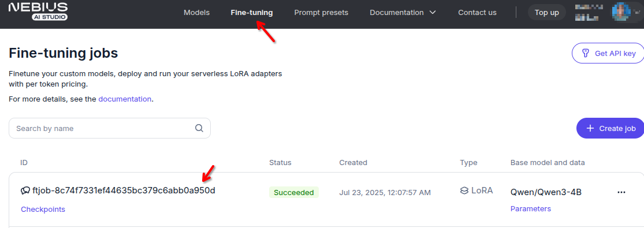Click the search magnifier icon
The width and height of the screenshot is (644, 228).
pyautogui.click(x=199, y=128)
